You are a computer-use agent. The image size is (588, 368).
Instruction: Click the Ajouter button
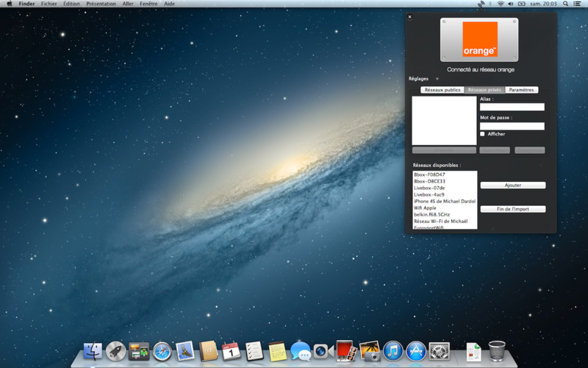512,185
